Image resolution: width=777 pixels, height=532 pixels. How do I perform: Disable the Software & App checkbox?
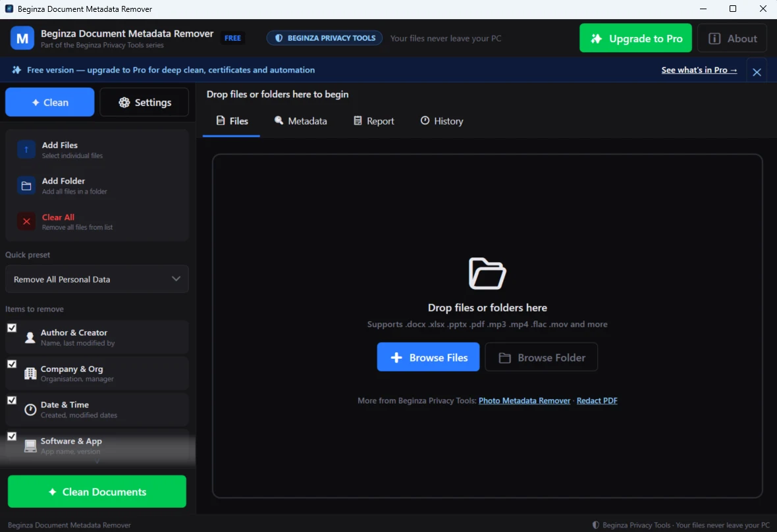coord(12,437)
